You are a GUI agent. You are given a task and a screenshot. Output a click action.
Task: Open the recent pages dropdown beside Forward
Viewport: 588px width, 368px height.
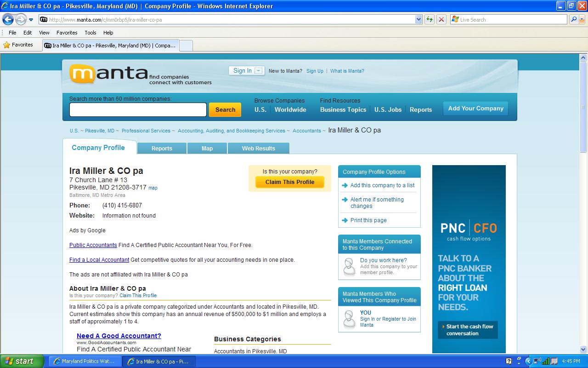pyautogui.click(x=31, y=20)
